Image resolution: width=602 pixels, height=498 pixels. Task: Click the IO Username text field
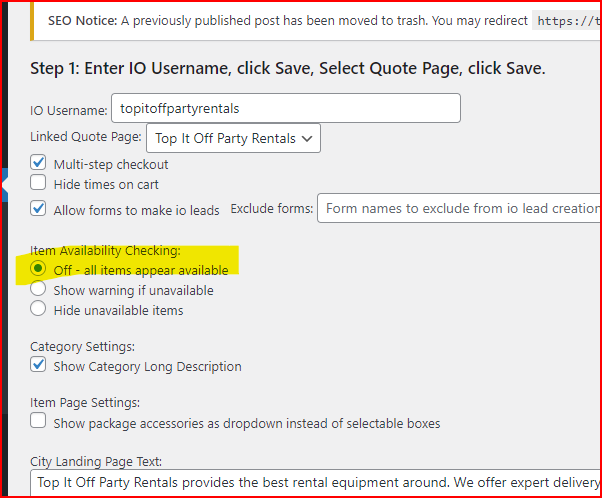coord(285,108)
